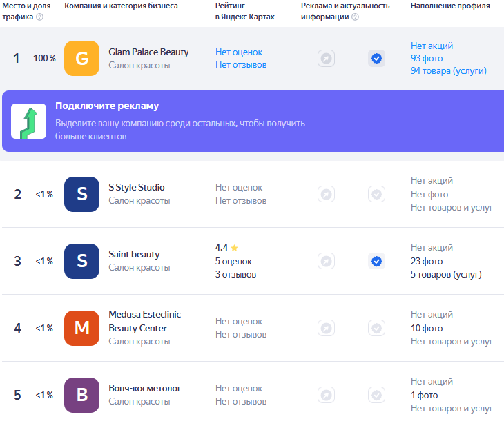The width and height of the screenshot is (504, 428).
Task: Click 'Нет отзывов' for Medusa Esteclinic
Action: 241,335
